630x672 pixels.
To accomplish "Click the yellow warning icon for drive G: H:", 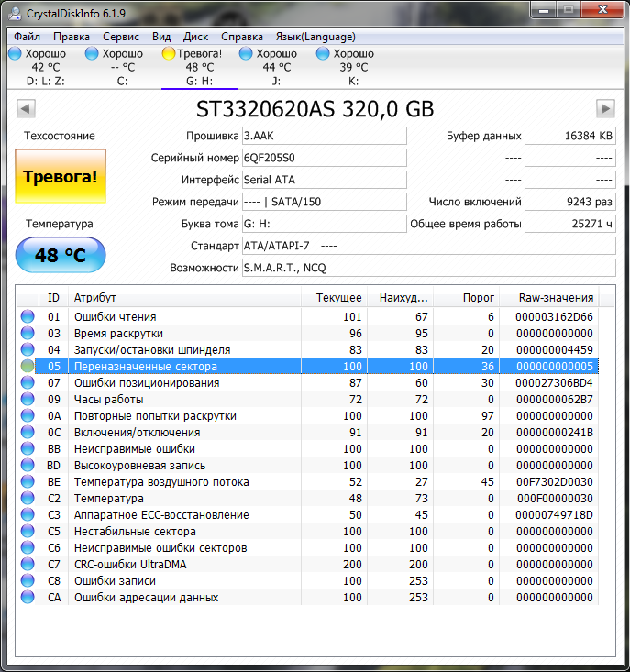I will click(x=169, y=54).
